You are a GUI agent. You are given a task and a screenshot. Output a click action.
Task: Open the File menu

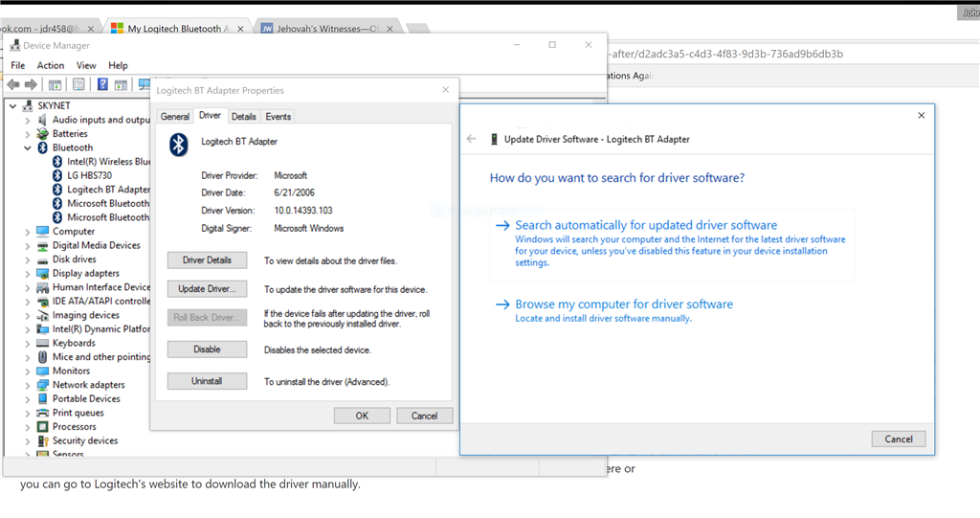pyautogui.click(x=18, y=65)
